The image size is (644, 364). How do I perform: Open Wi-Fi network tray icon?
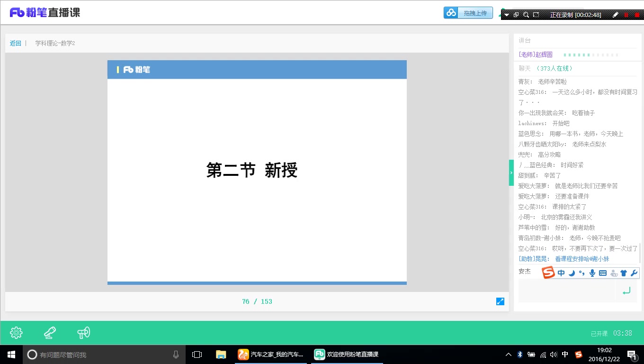(x=543, y=355)
